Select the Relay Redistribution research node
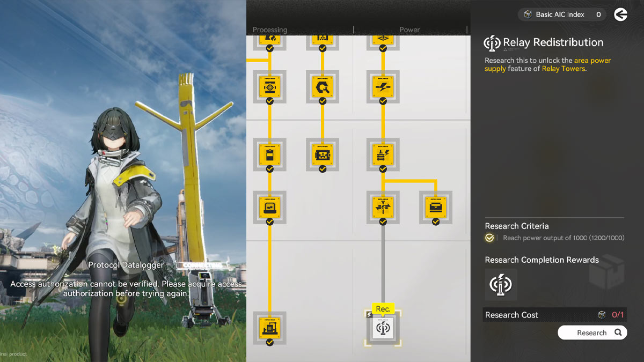The width and height of the screenshot is (644, 362). tap(383, 328)
